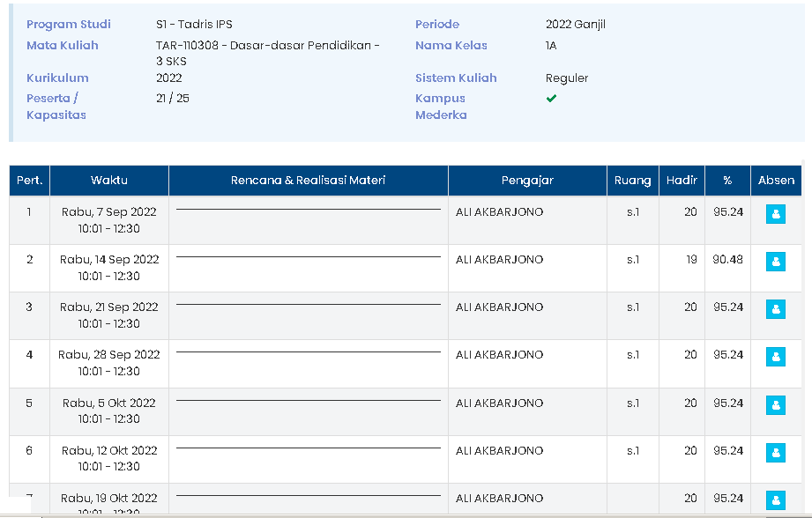Click the Hadir column header
Screen dimensions: 812x518
click(682, 181)
